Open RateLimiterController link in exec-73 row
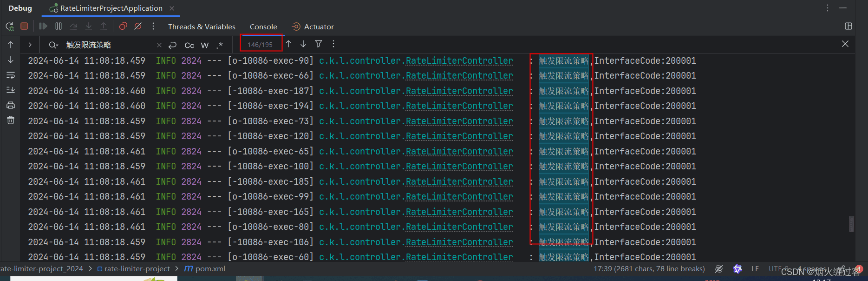This screenshot has width=868, height=281. 459,121
